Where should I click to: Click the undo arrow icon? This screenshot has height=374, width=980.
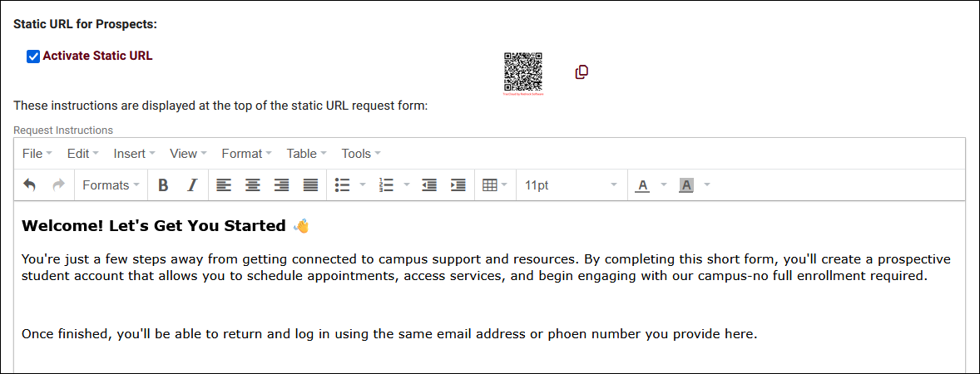click(30, 185)
